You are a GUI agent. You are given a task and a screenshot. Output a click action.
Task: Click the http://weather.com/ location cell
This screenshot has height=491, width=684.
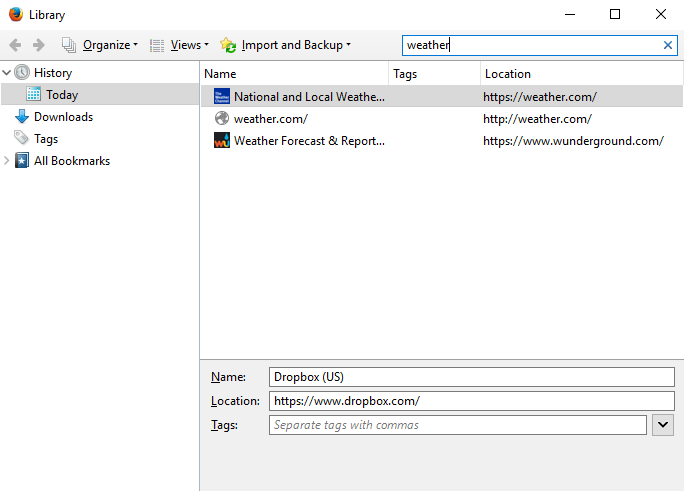click(537, 119)
